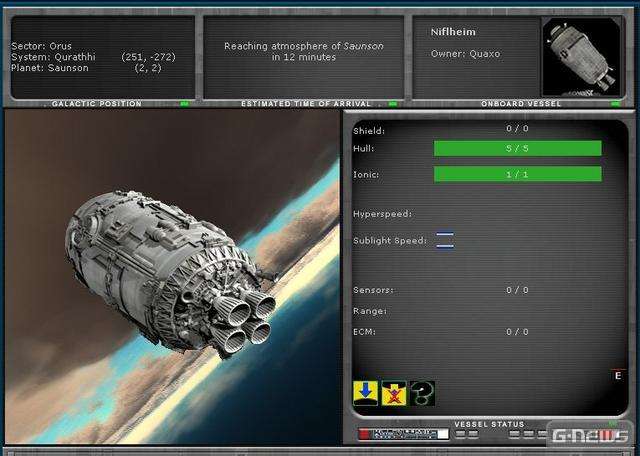This screenshot has height=456, width=640.
Task: Click the Shield label
Action: tap(369, 131)
